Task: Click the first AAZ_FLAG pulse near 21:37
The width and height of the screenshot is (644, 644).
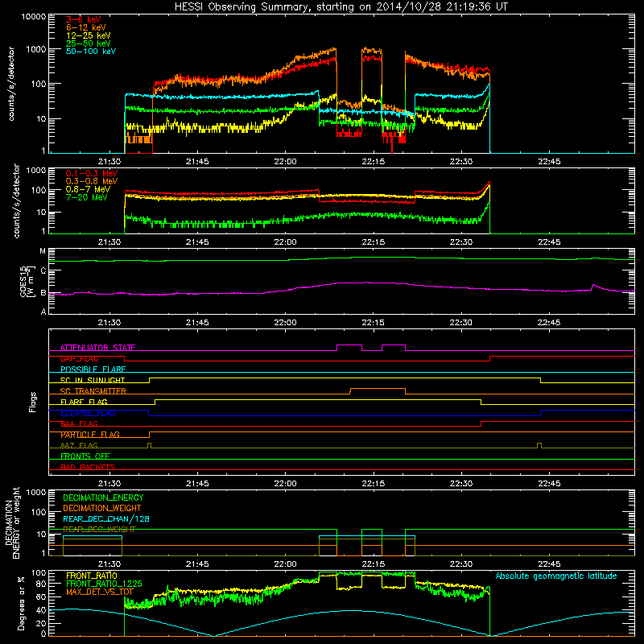Action: 149,444
